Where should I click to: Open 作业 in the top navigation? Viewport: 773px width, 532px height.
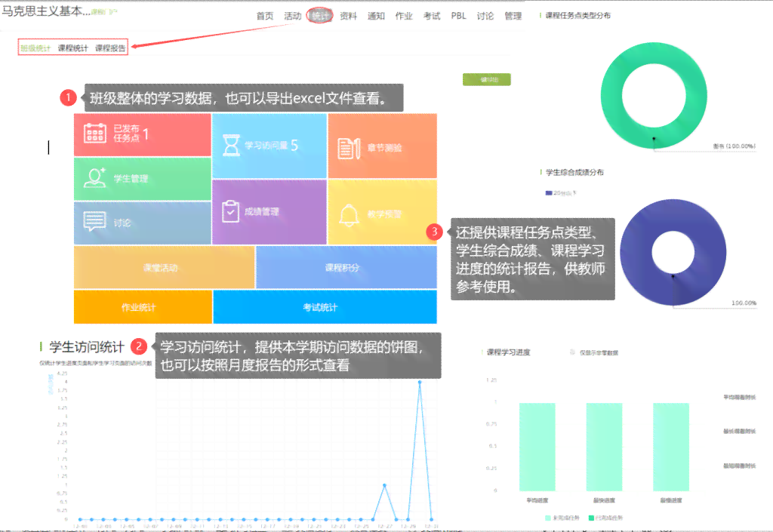pos(403,16)
